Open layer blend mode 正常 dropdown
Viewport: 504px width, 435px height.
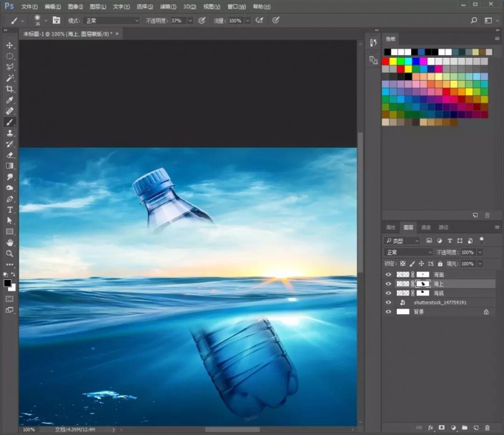(x=408, y=253)
